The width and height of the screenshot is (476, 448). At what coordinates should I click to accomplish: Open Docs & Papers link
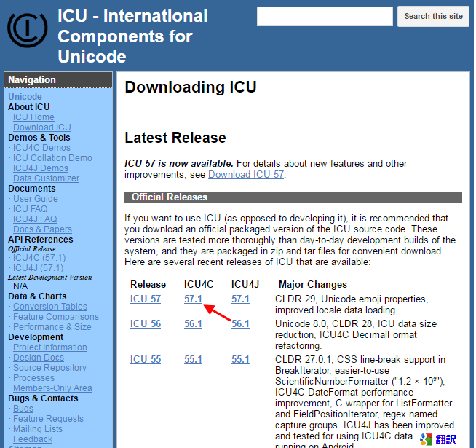coord(42,229)
